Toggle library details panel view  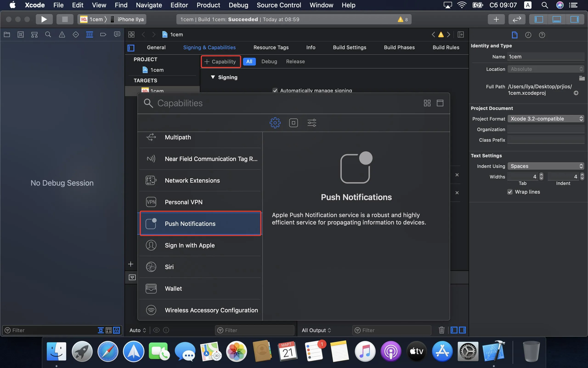pos(440,103)
